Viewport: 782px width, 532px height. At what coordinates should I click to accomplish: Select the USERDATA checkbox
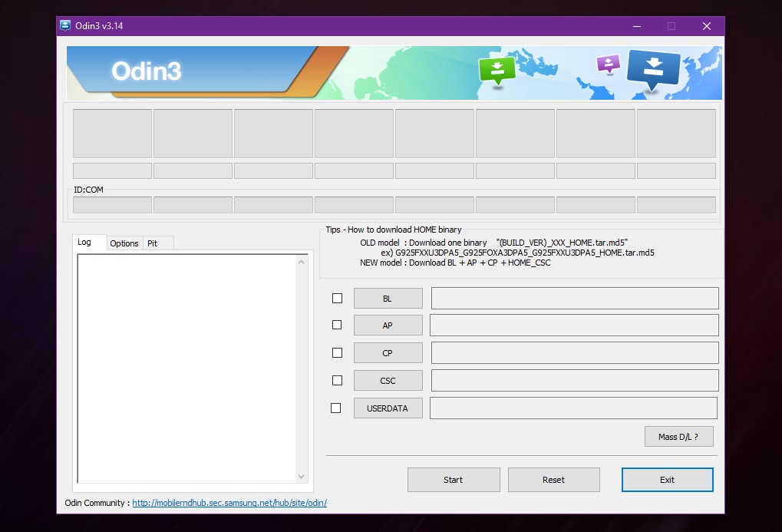tap(336, 408)
